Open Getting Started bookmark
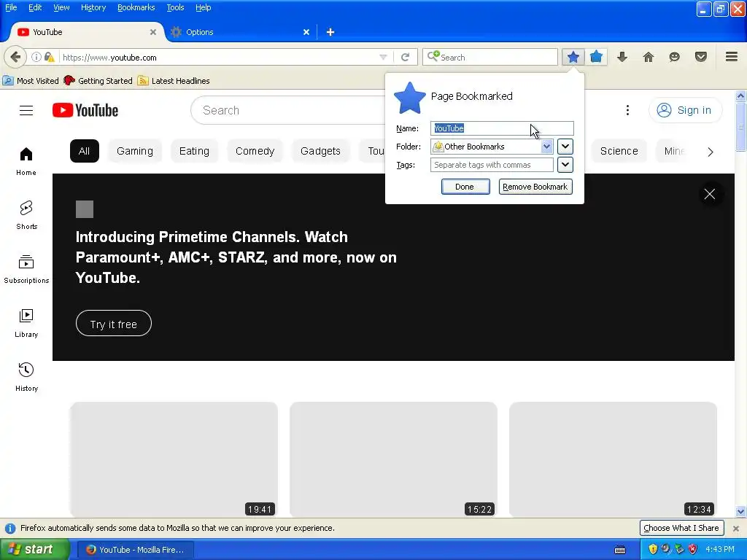This screenshot has height=560, width=747. pyautogui.click(x=98, y=81)
